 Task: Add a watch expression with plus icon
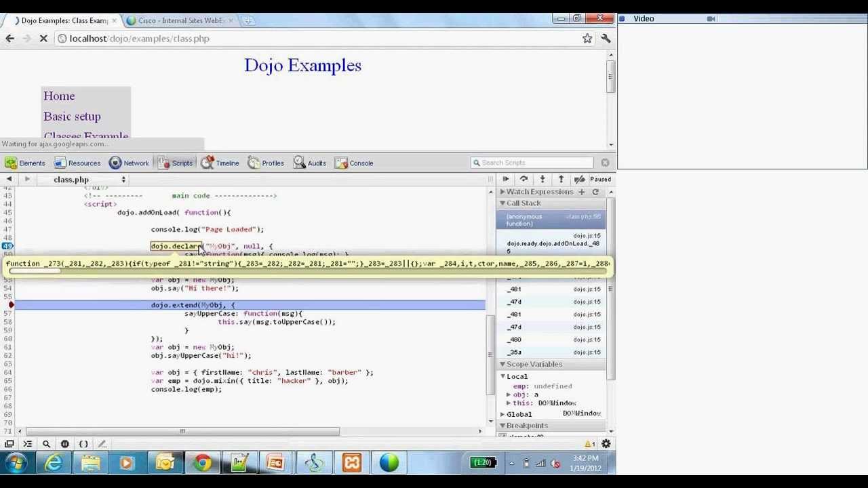point(581,192)
